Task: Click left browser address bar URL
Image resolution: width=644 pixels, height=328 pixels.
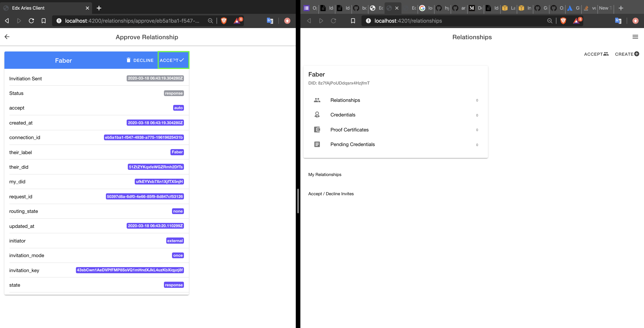Action: point(132,21)
